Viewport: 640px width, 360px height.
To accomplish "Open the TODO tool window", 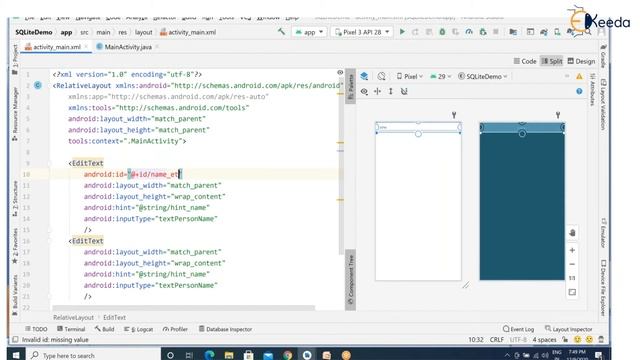I will [x=36, y=329].
